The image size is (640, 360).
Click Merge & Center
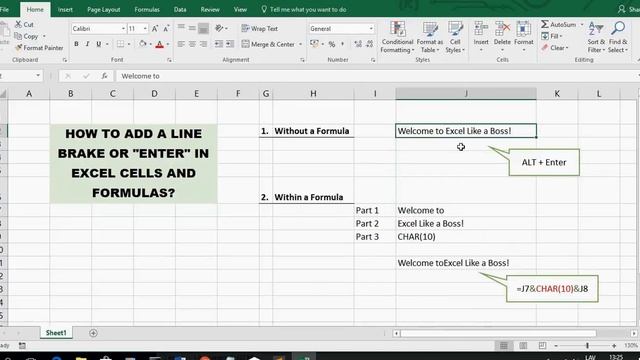coord(268,44)
